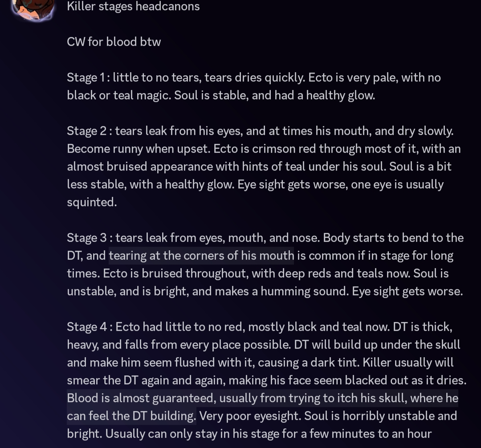Click the 'can feel the DT building' spoiler line
This screenshot has height=448, width=481.
(131, 416)
